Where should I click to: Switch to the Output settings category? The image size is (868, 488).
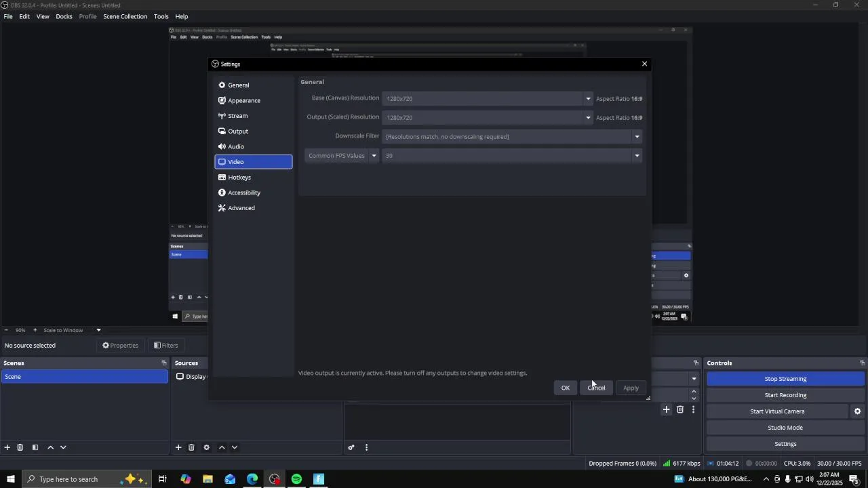coord(254,131)
